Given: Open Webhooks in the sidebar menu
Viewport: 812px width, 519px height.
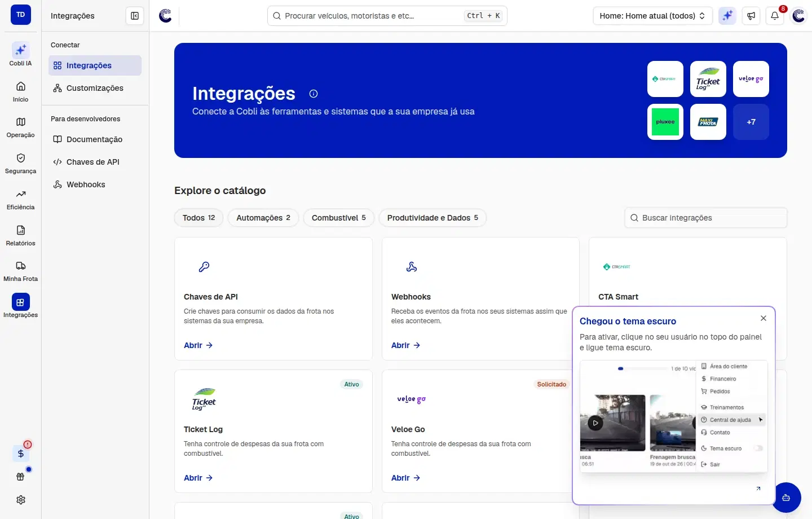Looking at the screenshot, I should coord(95,184).
